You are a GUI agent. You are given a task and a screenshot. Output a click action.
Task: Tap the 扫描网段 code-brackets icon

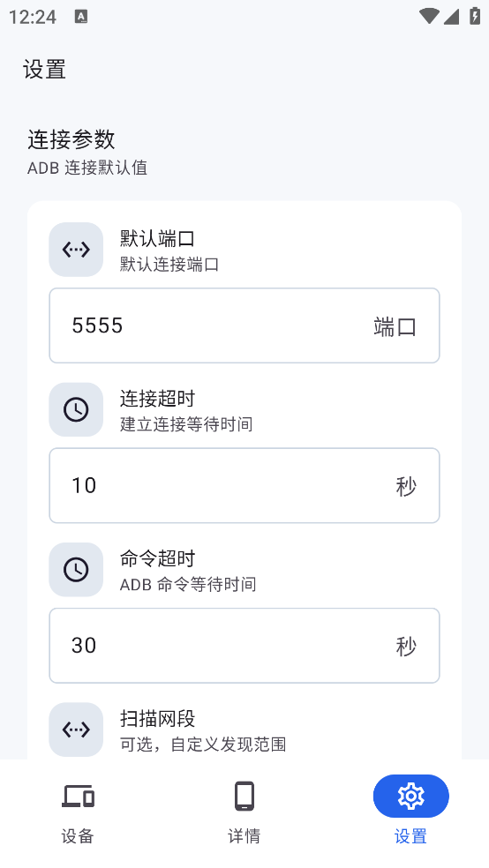[76, 730]
